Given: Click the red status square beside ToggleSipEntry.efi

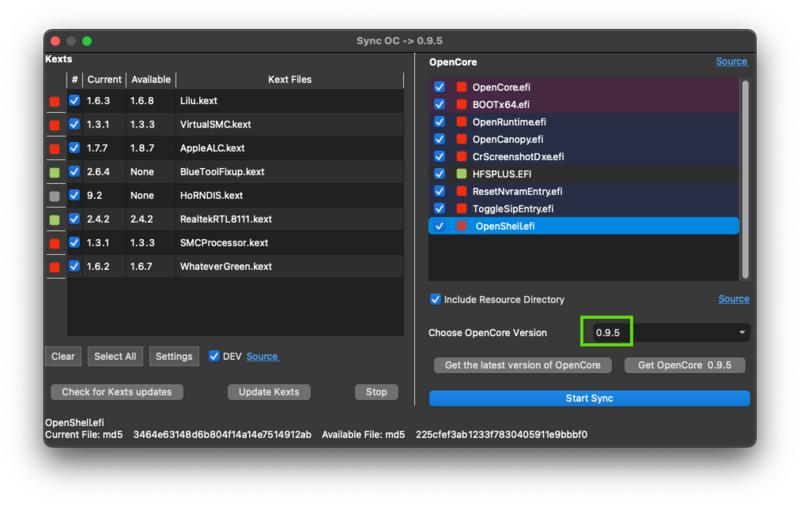Looking at the screenshot, I should [x=462, y=208].
